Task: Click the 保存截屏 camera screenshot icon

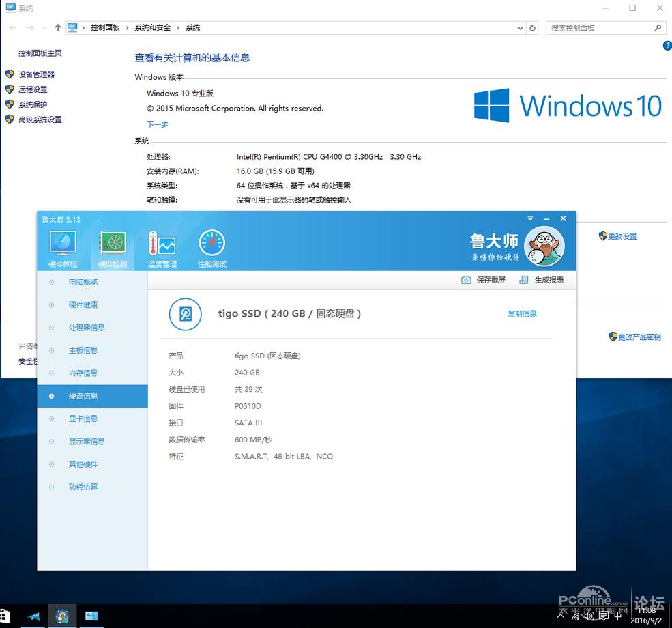Action: [467, 280]
